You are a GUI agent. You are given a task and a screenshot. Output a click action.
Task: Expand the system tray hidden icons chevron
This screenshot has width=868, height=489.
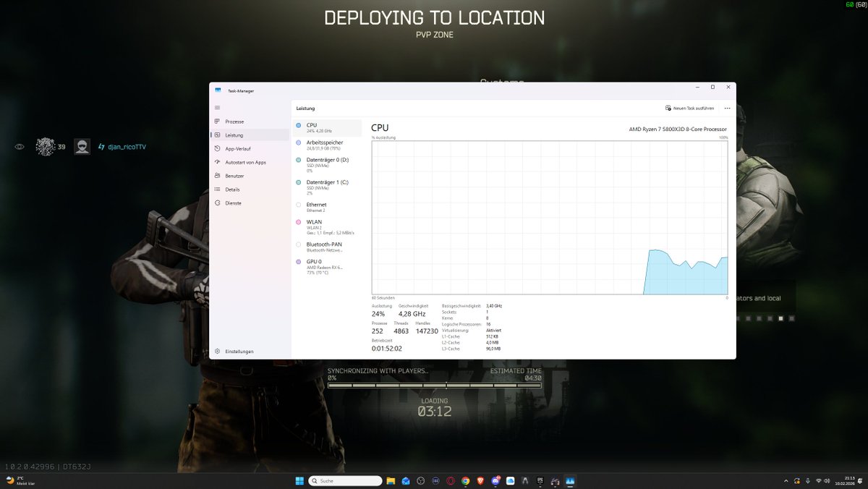(x=786, y=481)
